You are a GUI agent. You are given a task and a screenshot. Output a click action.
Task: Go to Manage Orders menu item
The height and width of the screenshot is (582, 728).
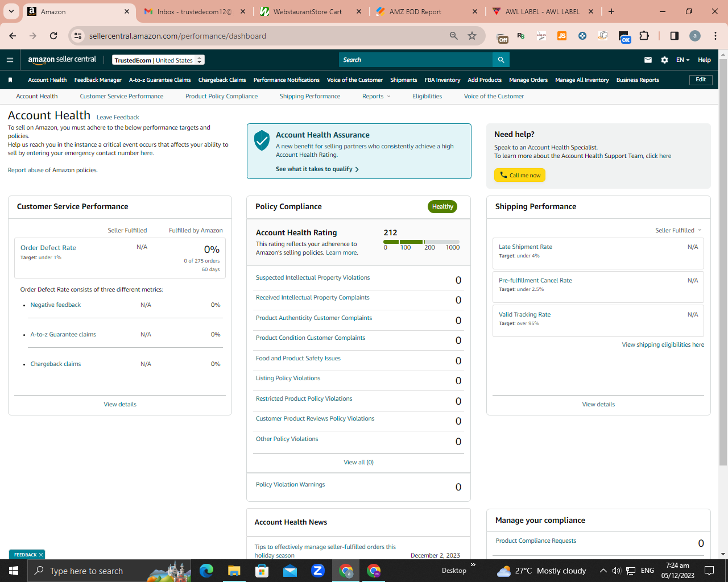click(528, 80)
